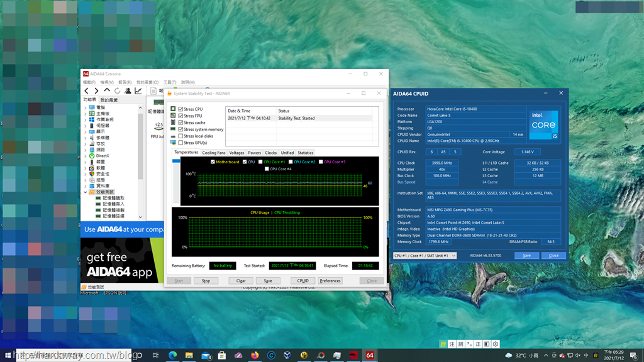The image size is (644, 362).
Task: Expand the 存放 tree node
Action: pyautogui.click(x=86, y=144)
